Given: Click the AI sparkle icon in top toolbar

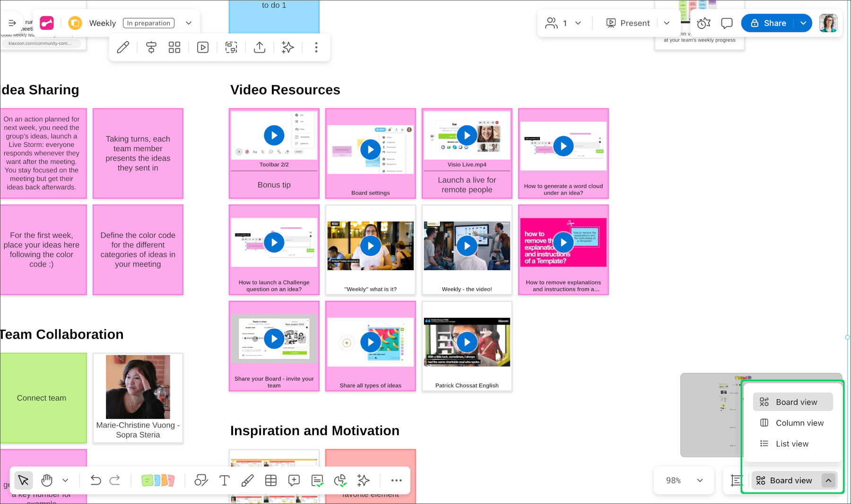Looking at the screenshot, I should [287, 47].
